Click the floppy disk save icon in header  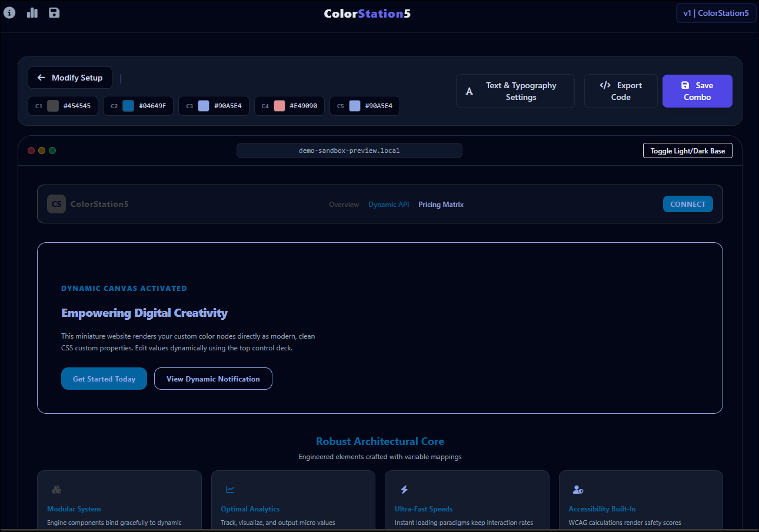[54, 12]
